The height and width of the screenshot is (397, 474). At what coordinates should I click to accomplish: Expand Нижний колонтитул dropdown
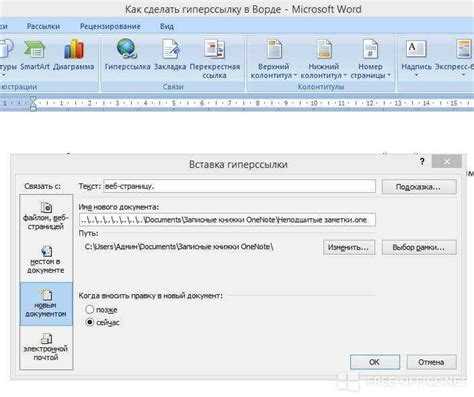pyautogui.click(x=324, y=59)
